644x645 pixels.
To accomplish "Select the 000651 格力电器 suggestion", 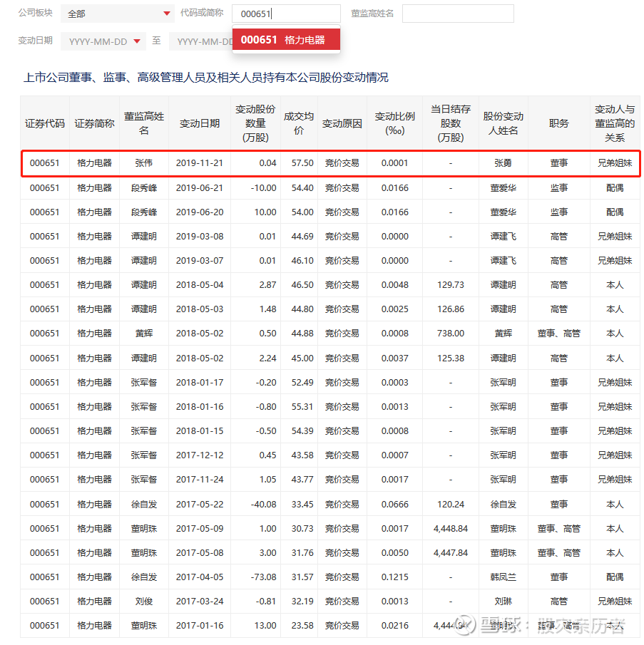I will tap(286, 40).
